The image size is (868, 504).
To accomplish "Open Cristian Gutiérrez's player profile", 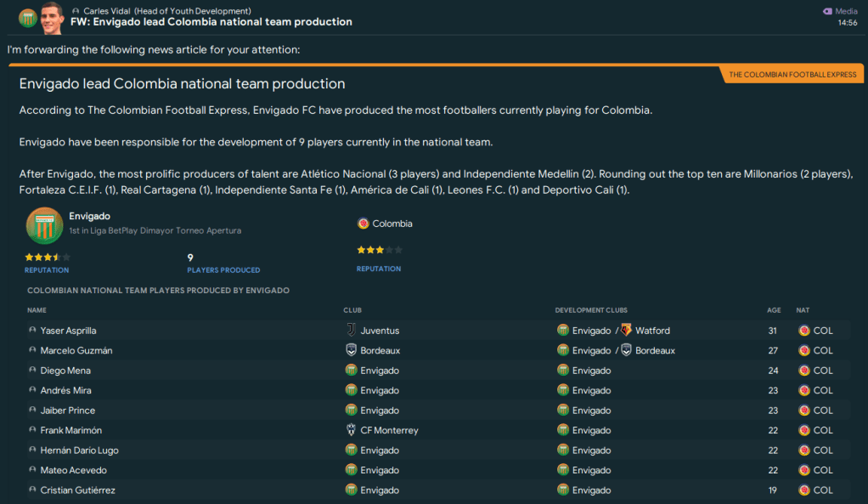I will (x=77, y=490).
